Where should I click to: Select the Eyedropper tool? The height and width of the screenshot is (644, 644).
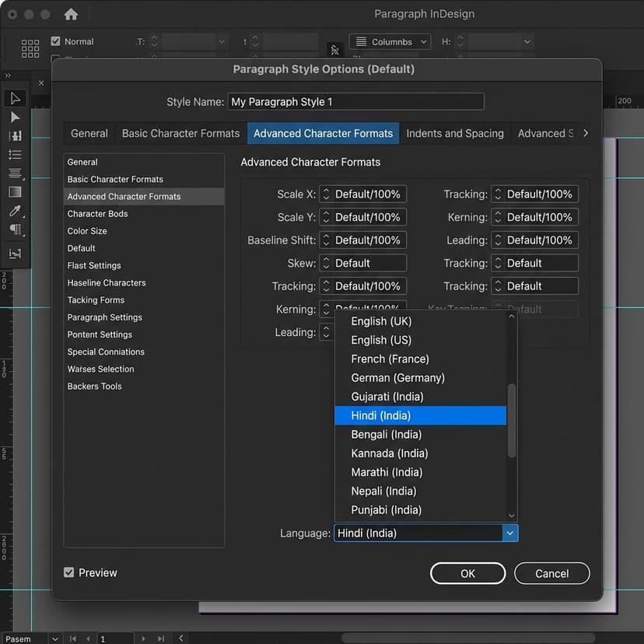click(16, 211)
